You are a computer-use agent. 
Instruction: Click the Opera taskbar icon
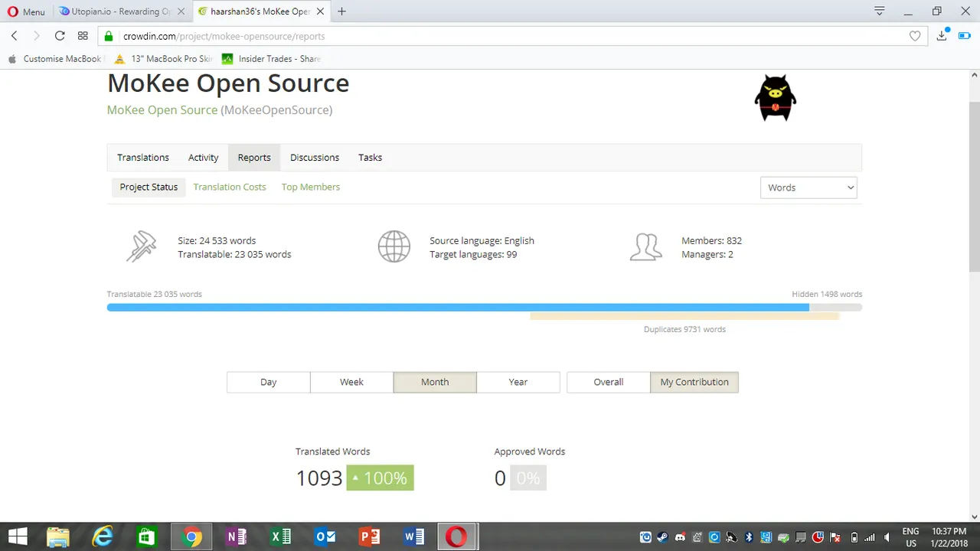click(x=458, y=536)
